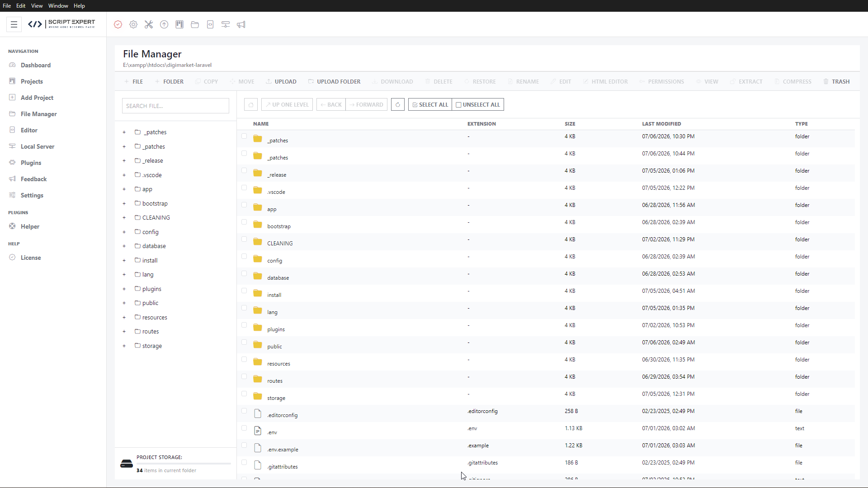Click the megaphone feedback icon in top toolbar
The height and width of the screenshot is (488, 868).
tap(241, 24)
